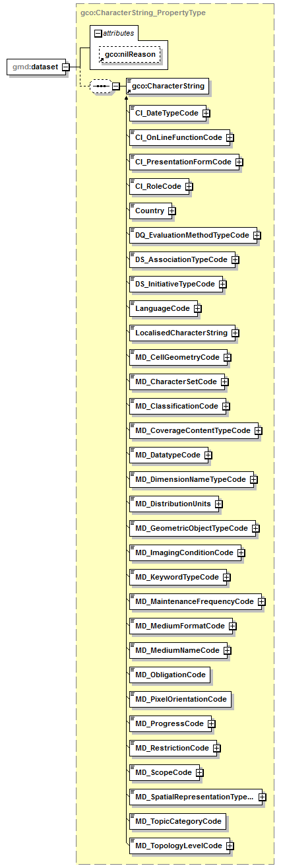Select the gmd:dataset element box
This screenshot has height=868, width=281.
(x=36, y=67)
